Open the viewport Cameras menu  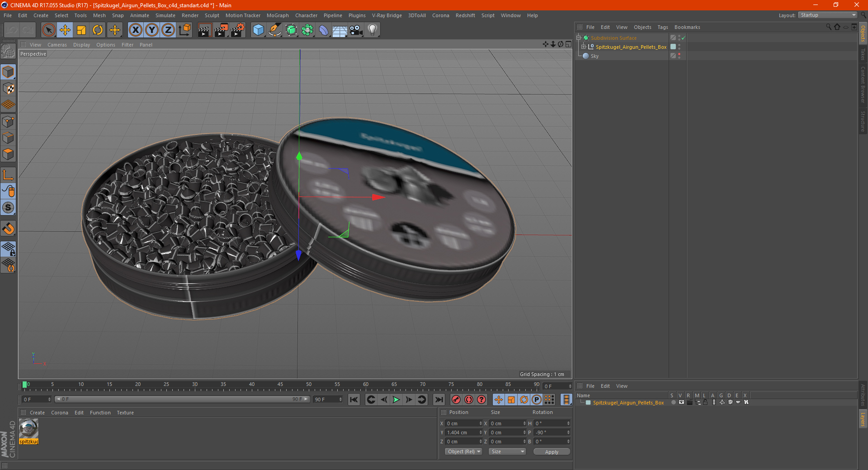57,45
